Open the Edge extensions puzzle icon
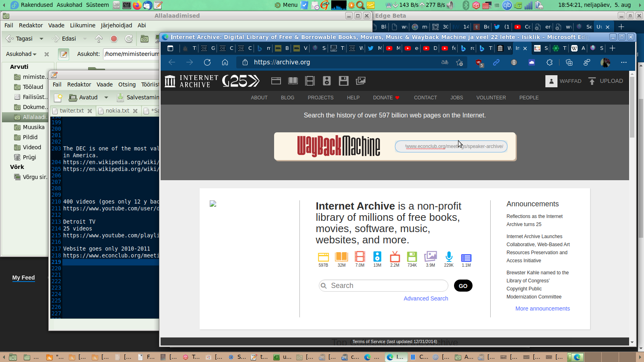Image resolution: width=644 pixels, height=362 pixels. (x=549, y=62)
